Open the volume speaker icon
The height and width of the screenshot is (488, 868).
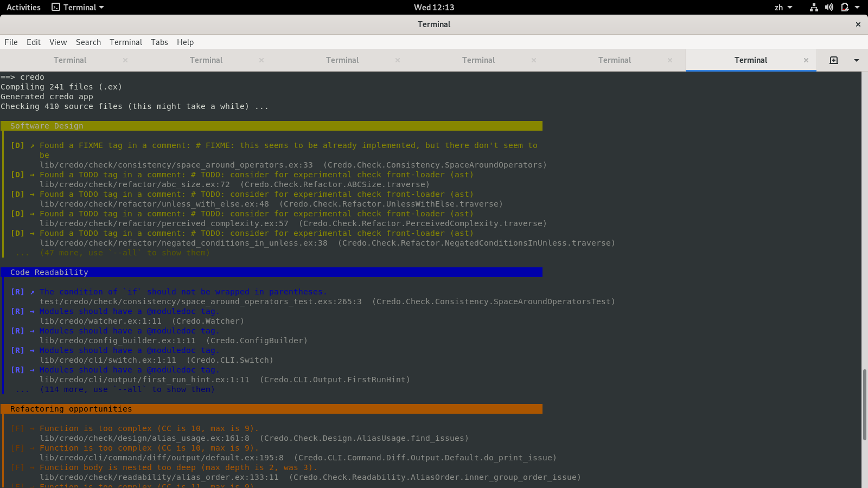click(x=829, y=8)
